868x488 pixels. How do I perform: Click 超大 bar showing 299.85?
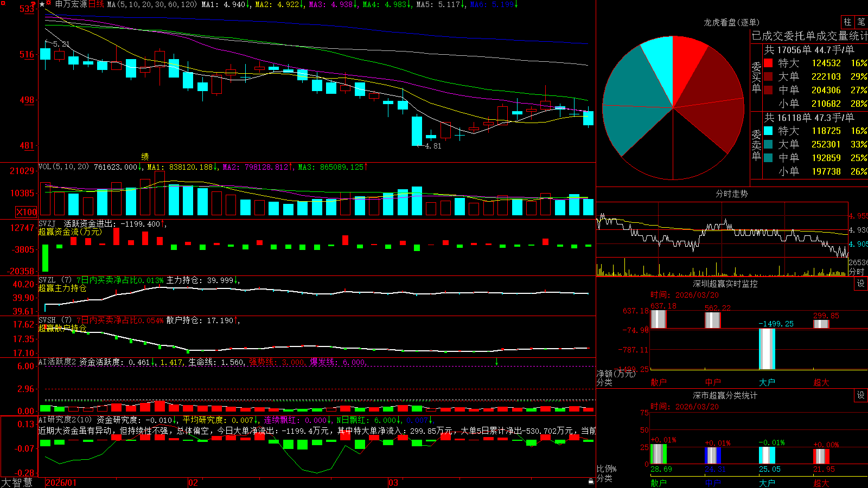pos(821,324)
